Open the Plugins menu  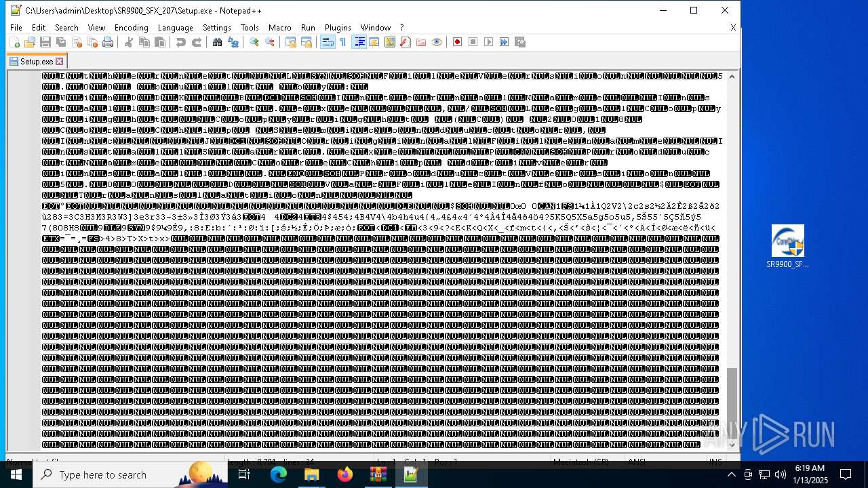click(x=338, y=28)
